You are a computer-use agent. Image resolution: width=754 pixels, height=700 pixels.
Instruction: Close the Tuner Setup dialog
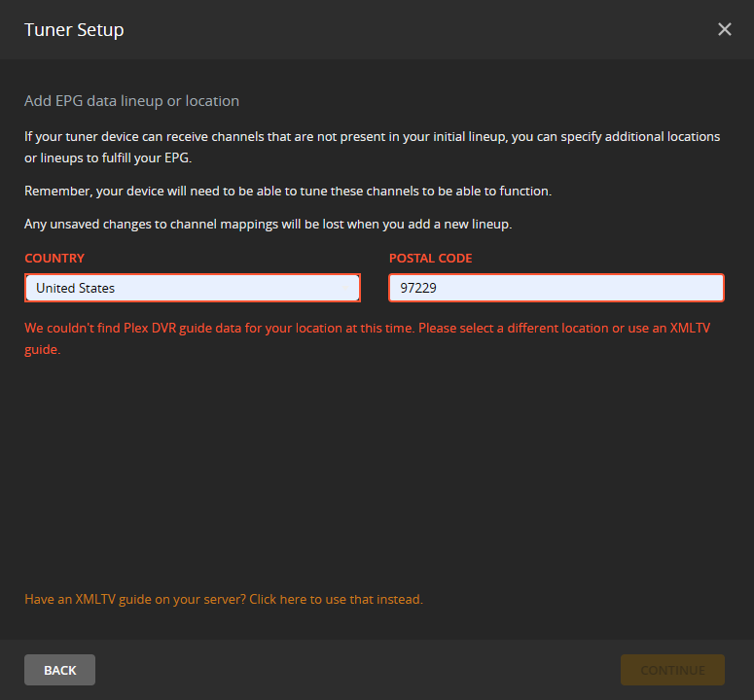tap(724, 29)
